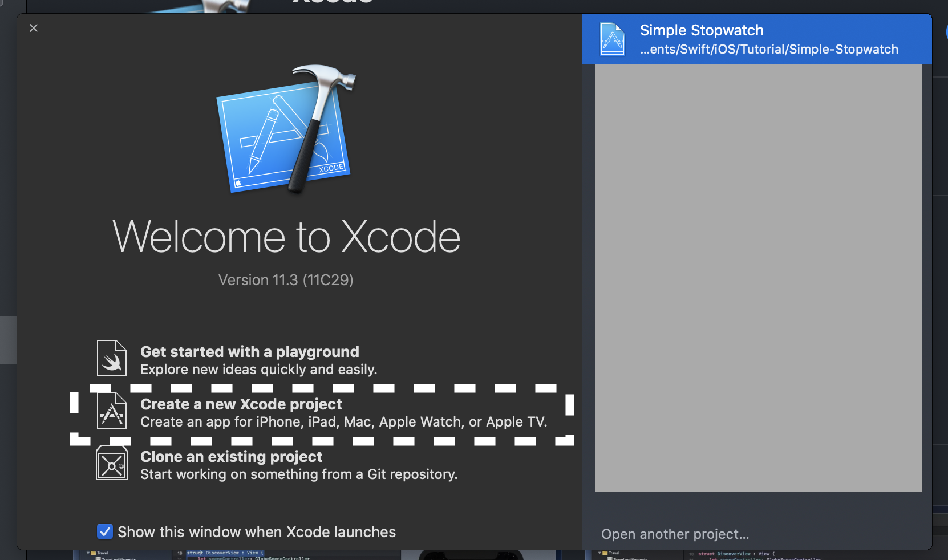The image size is (948, 560).
Task: Untick Show this window when Xcode launches
Action: pos(105,531)
